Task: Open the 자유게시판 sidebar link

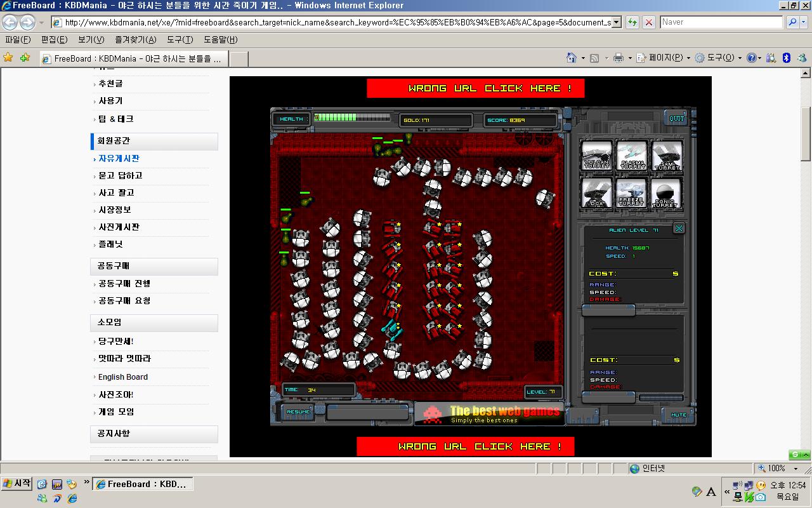Action: (119, 158)
